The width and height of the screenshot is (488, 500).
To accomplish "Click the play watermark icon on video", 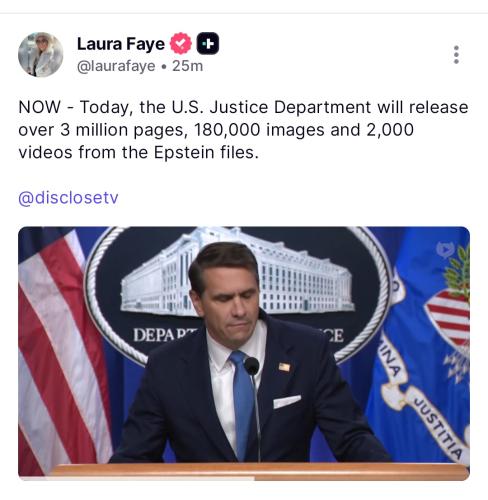I will pos(445,250).
